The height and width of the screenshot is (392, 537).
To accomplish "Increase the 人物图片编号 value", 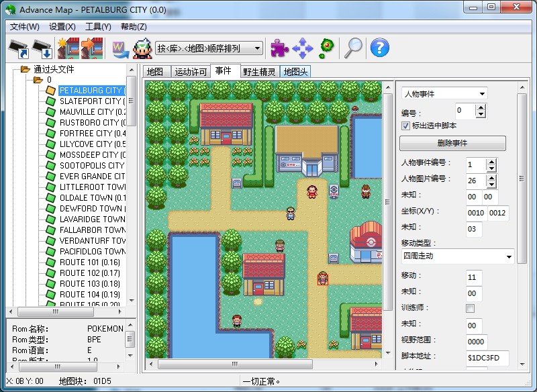I will coord(492,178).
